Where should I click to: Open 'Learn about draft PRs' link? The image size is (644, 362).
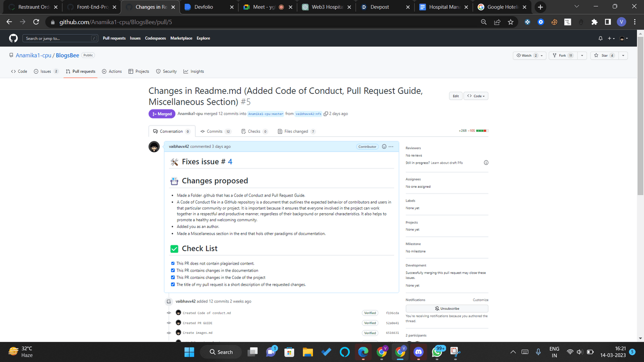pyautogui.click(x=447, y=163)
